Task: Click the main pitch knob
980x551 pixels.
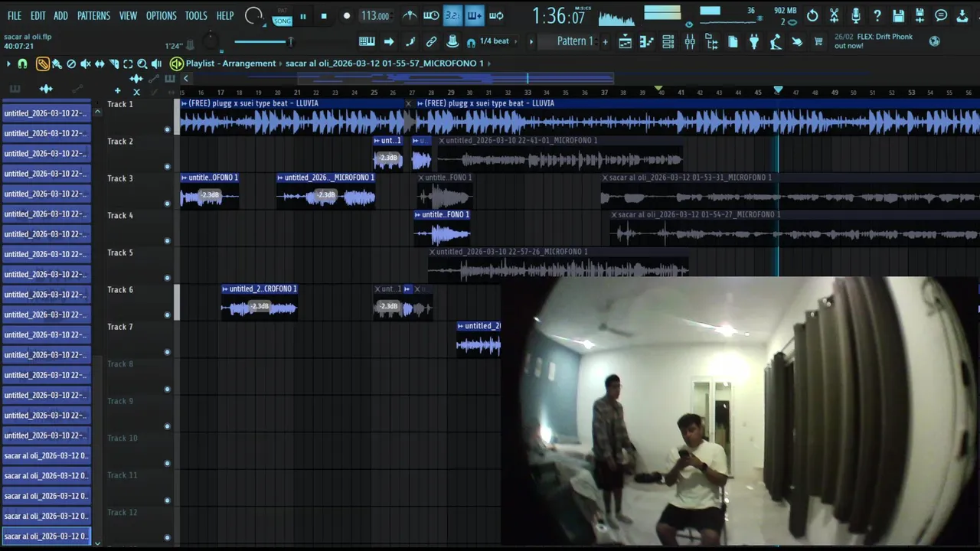Action: point(211,43)
